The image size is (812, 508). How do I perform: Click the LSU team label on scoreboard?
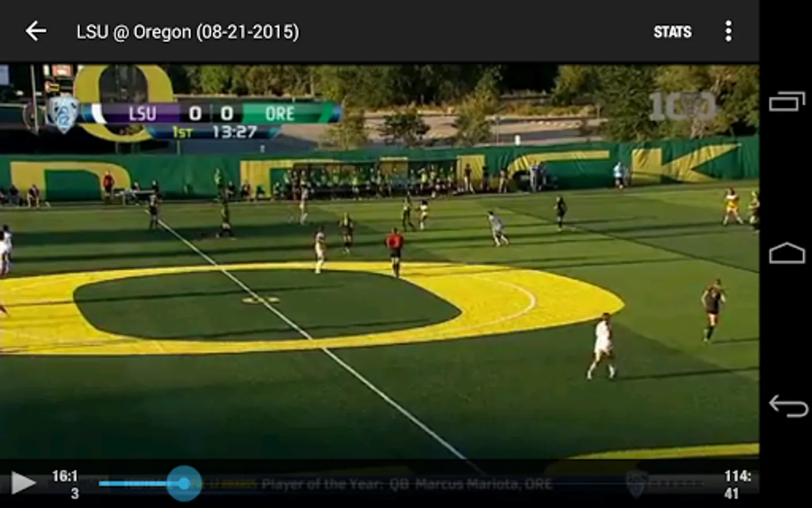pos(142,113)
